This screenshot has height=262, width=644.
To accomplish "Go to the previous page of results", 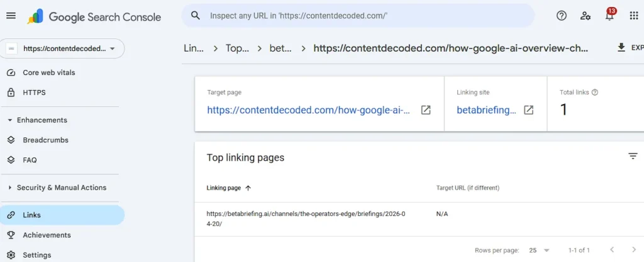I will pos(612,249).
